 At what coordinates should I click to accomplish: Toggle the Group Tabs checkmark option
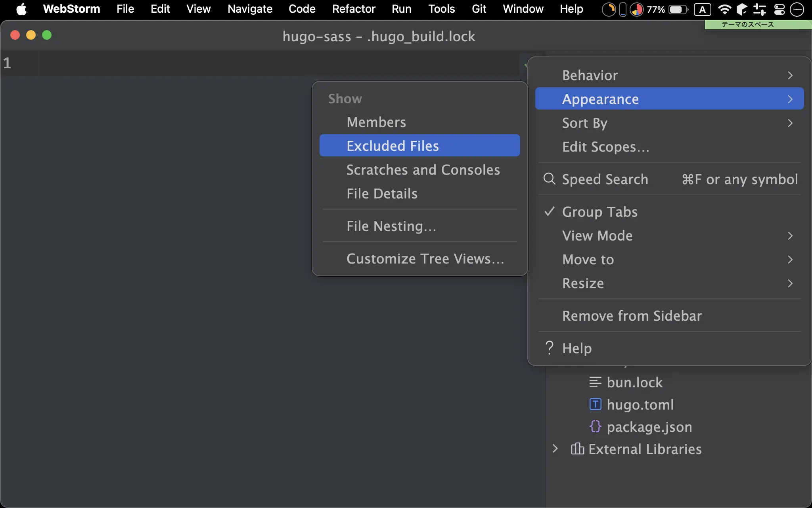click(x=599, y=212)
